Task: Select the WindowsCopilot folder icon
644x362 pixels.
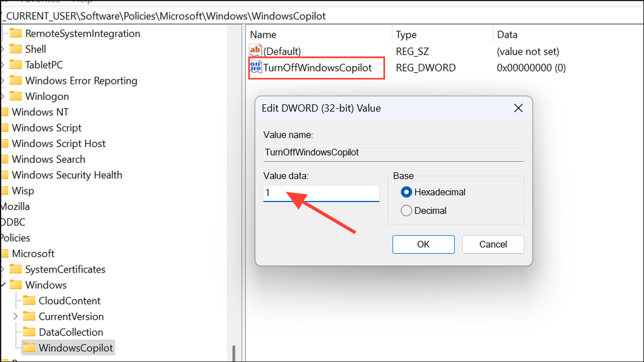Action: 29,348
